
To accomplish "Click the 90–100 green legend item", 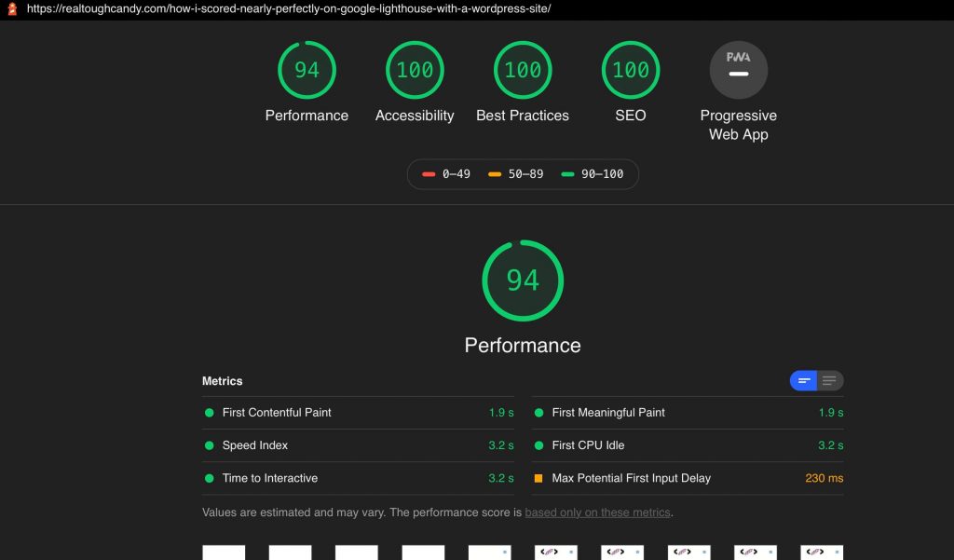I will (592, 174).
